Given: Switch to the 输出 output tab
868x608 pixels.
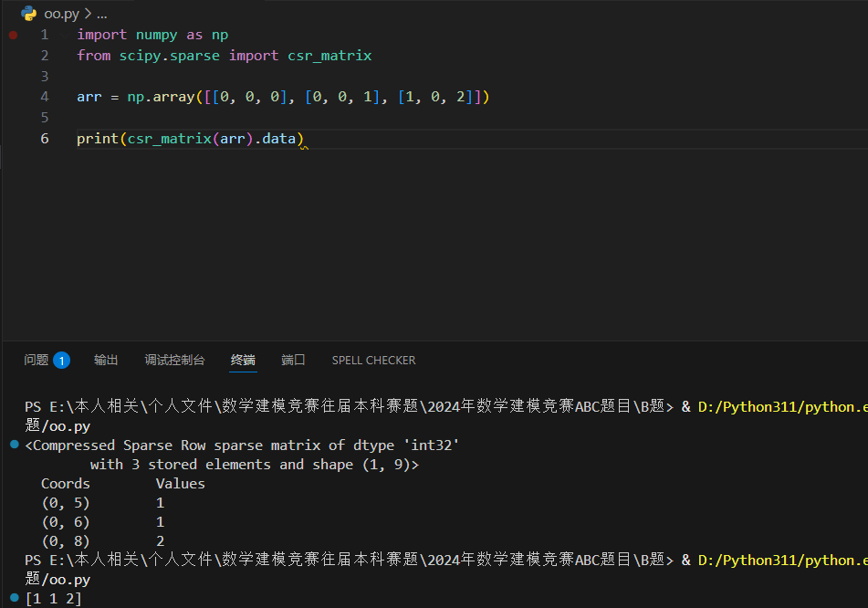Looking at the screenshot, I should pyautogui.click(x=106, y=360).
